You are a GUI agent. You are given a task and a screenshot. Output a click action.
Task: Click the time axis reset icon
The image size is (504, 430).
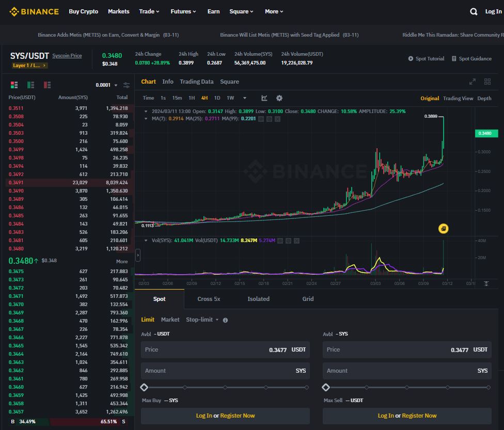pos(486,283)
